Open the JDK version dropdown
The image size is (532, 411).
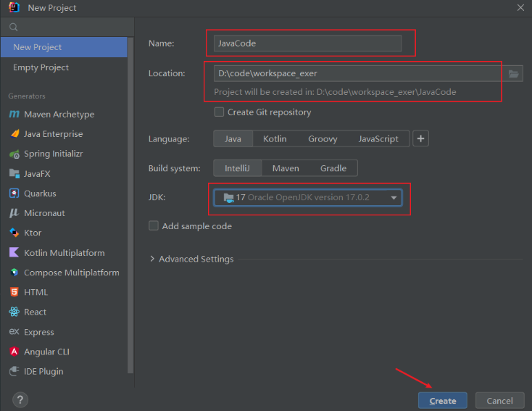coord(308,197)
